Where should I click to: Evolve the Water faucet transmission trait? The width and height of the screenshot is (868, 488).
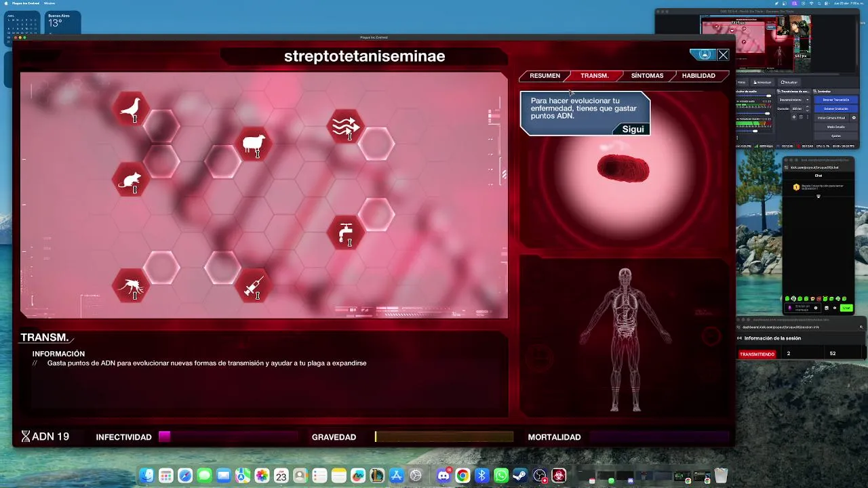pos(346,232)
